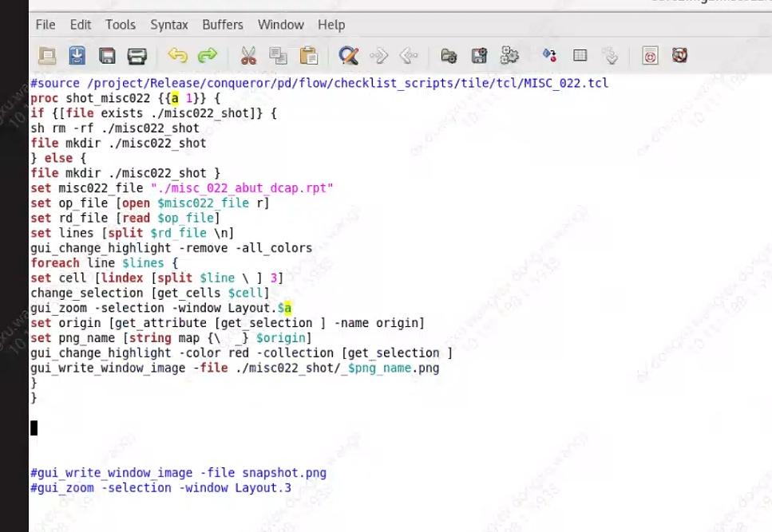Open the File menu

(x=46, y=25)
